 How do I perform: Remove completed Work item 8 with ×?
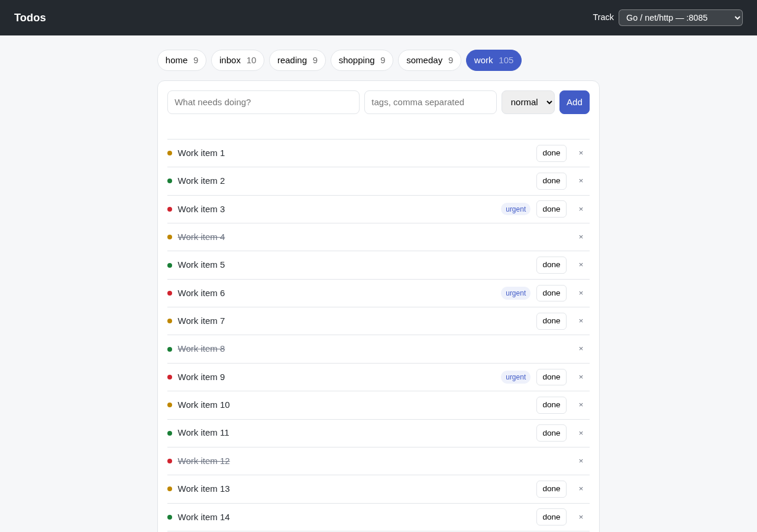click(x=581, y=349)
